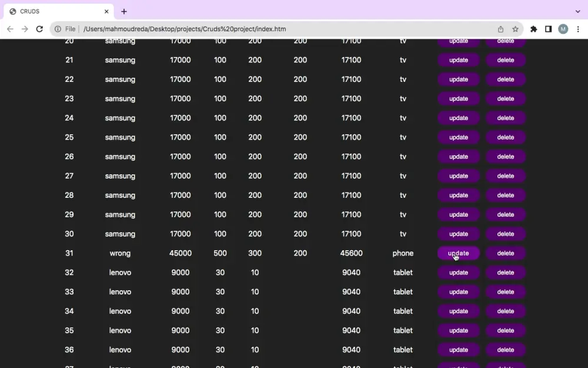Image resolution: width=588 pixels, height=368 pixels.
Task: Click category 'phone' in row 31
Action: (403, 253)
